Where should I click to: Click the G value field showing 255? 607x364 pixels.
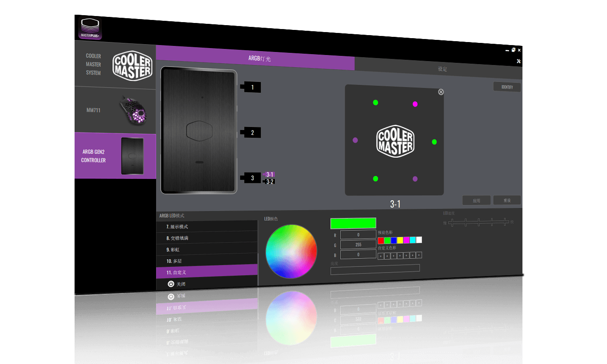[358, 245]
